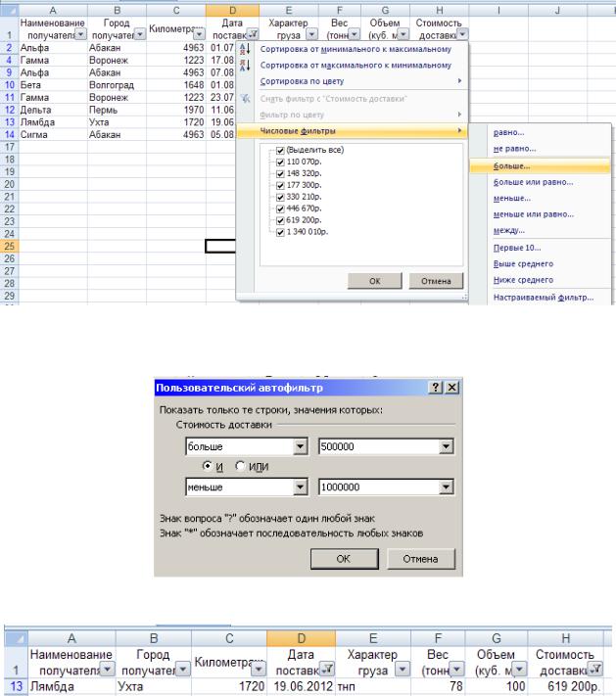The image size is (616, 696).
Task: Click the 500000 value input field
Action: [x=379, y=446]
